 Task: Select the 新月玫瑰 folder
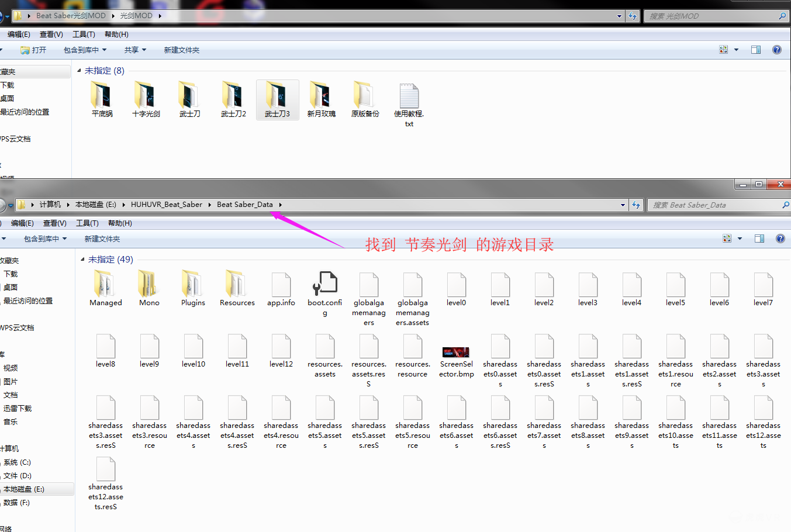(321, 99)
